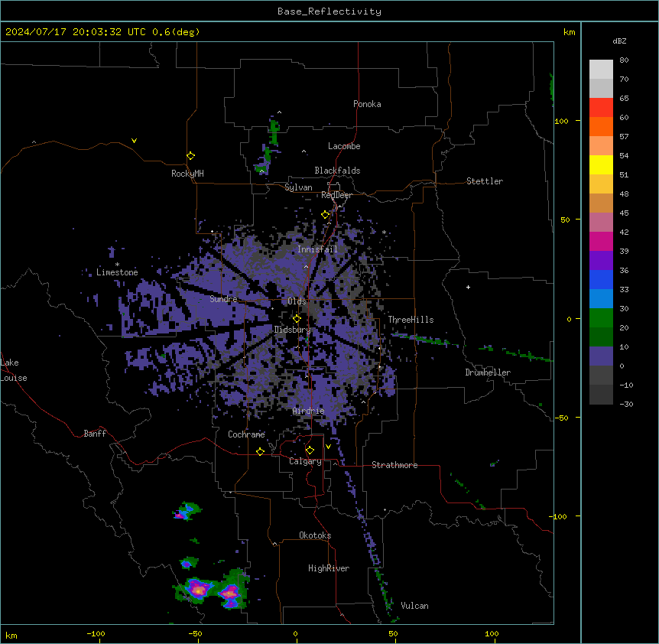Click the yellow diamond marker at Olds
Viewport: 659px width, 644px height.
tap(297, 319)
